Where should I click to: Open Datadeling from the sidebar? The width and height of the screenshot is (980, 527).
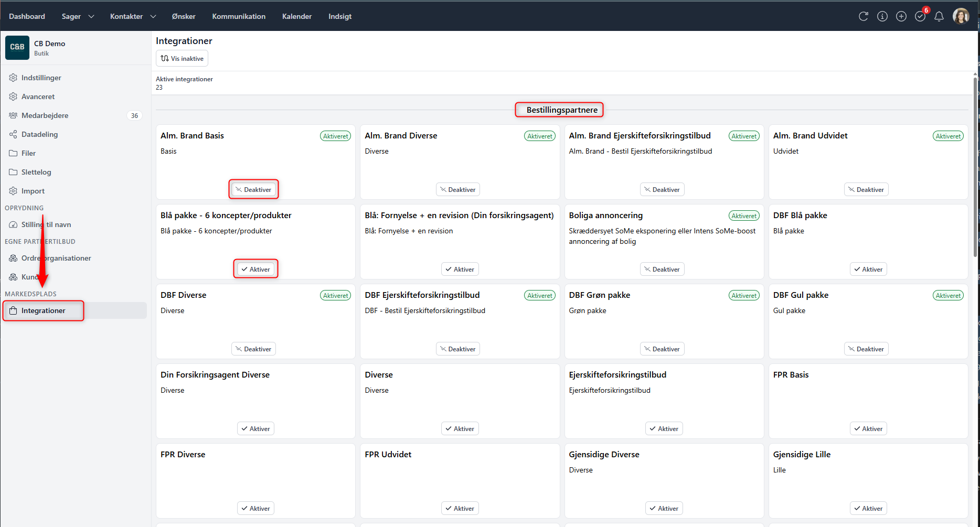pos(39,134)
